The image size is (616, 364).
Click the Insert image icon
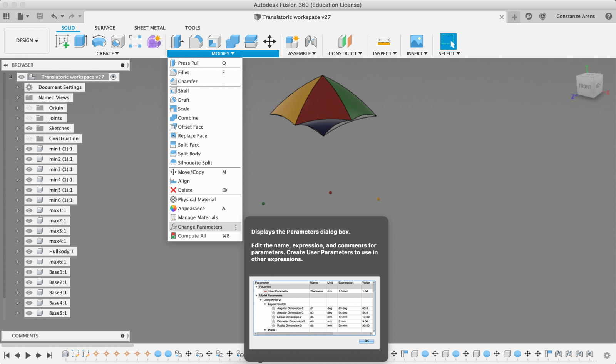point(417,42)
